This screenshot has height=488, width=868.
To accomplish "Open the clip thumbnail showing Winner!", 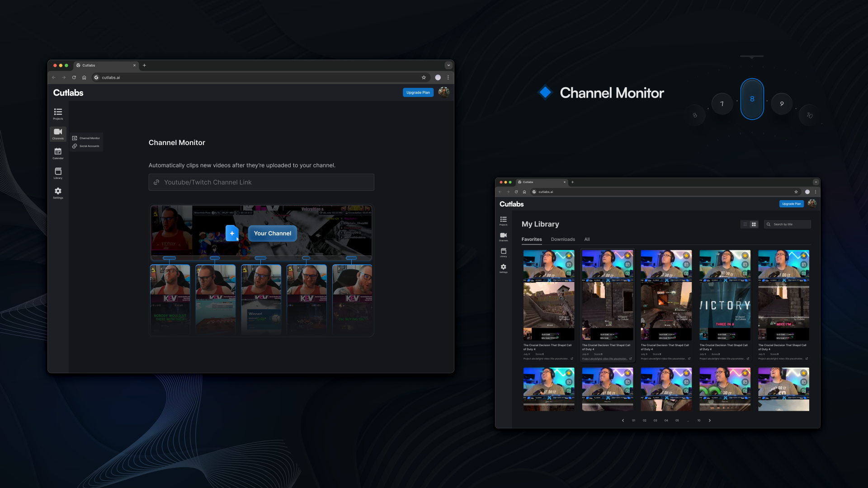I will tap(261, 300).
